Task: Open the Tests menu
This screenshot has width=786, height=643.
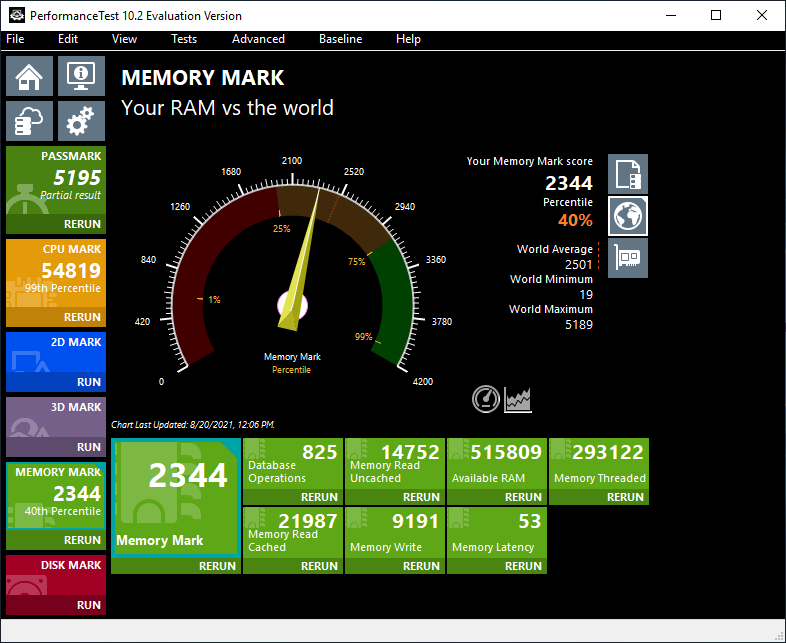Action: [184, 39]
